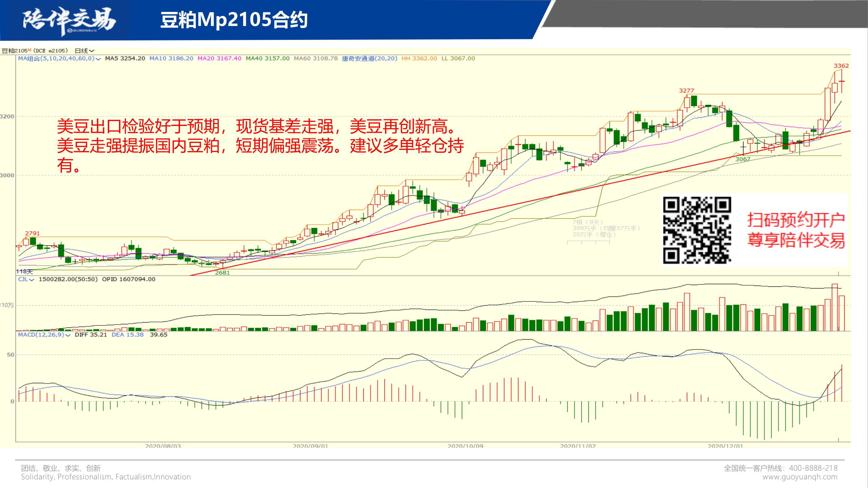Click the 豆粕Mp2105合约 title heading
The width and height of the screenshot is (868, 488).
coord(234,20)
